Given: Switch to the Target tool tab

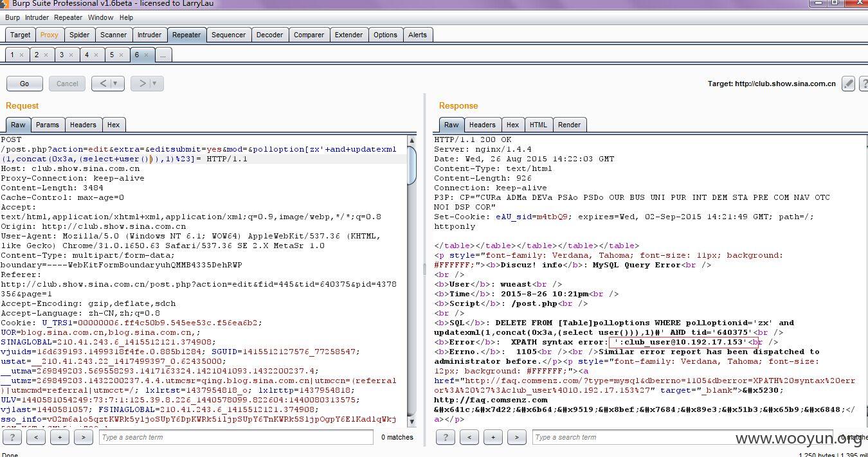Looking at the screenshot, I should 20,35.
